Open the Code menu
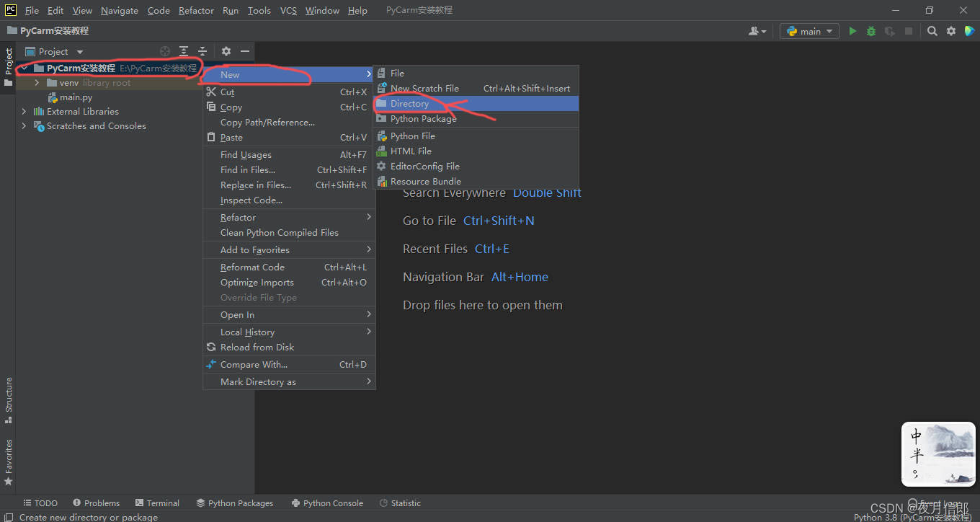The image size is (980, 522). [159, 10]
